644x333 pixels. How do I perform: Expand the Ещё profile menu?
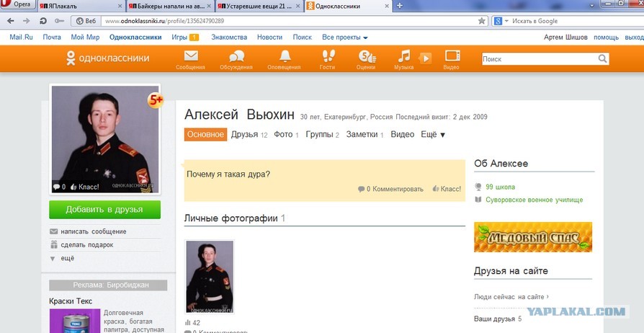click(433, 135)
